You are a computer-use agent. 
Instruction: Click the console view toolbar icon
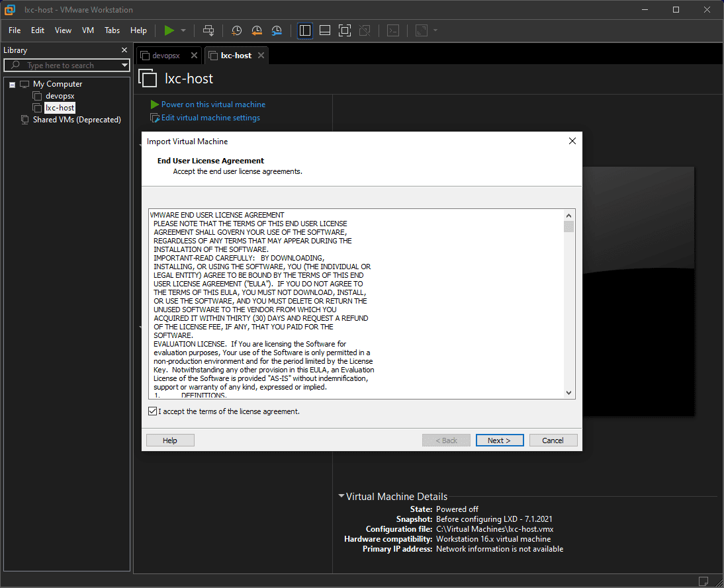393,30
